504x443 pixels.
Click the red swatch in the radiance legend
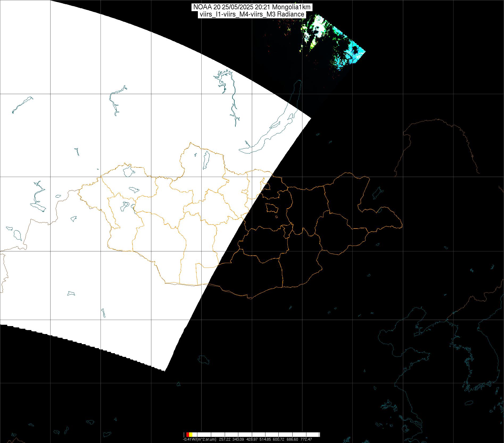(x=188, y=434)
